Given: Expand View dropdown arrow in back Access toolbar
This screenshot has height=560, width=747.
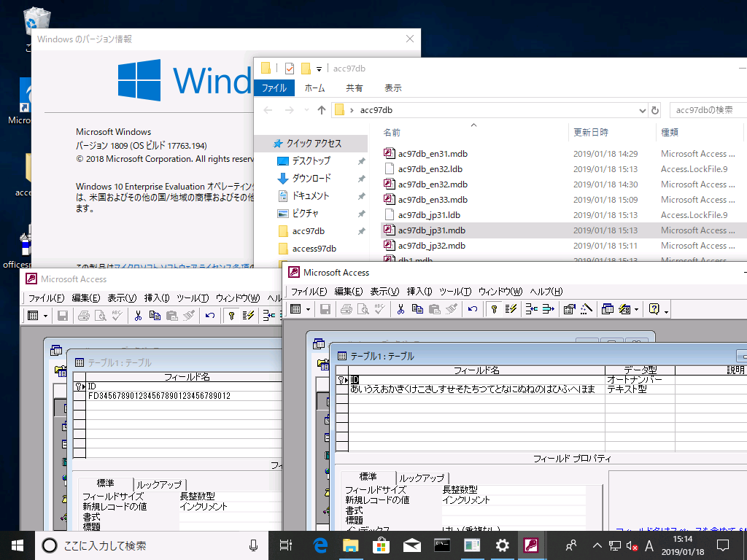Looking at the screenshot, I should 45,316.
